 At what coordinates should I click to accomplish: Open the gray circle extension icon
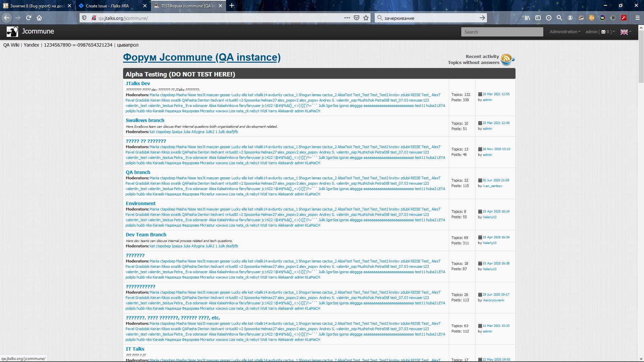(613, 18)
